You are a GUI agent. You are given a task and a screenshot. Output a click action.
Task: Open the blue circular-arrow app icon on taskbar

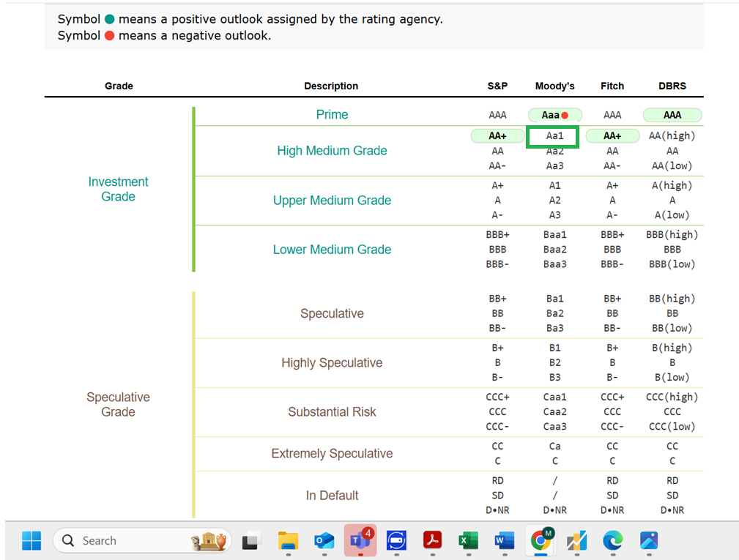tap(396, 540)
